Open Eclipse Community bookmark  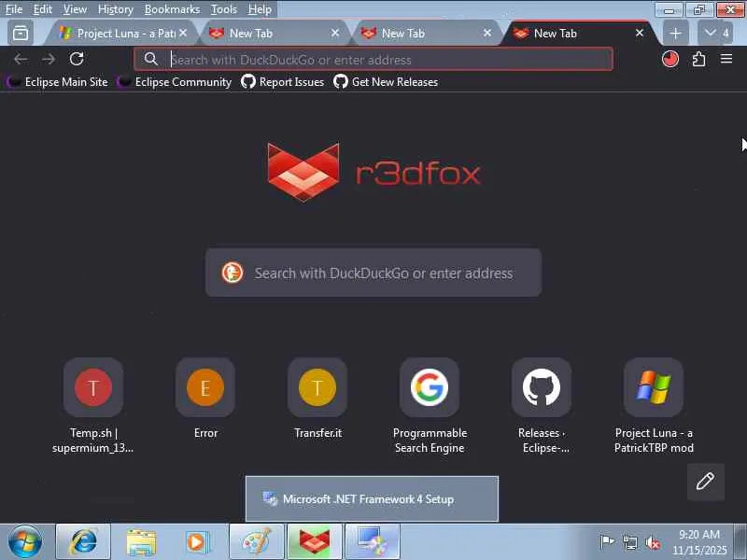(175, 82)
